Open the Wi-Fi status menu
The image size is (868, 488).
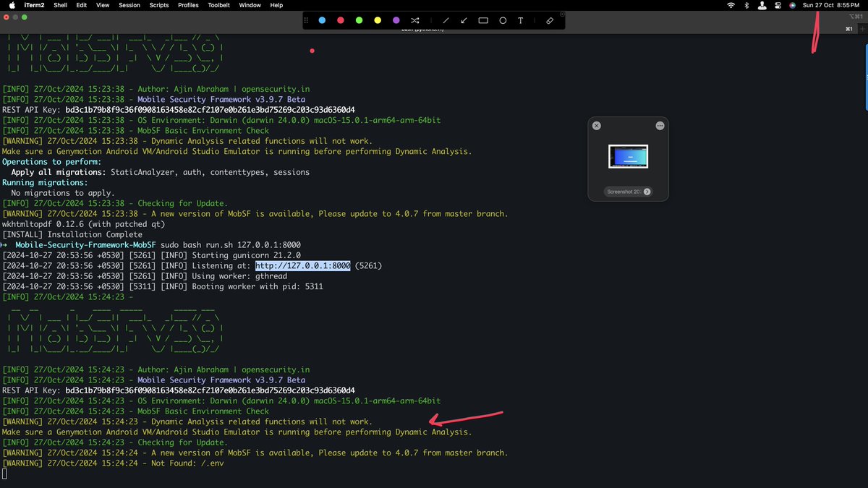(x=731, y=5)
